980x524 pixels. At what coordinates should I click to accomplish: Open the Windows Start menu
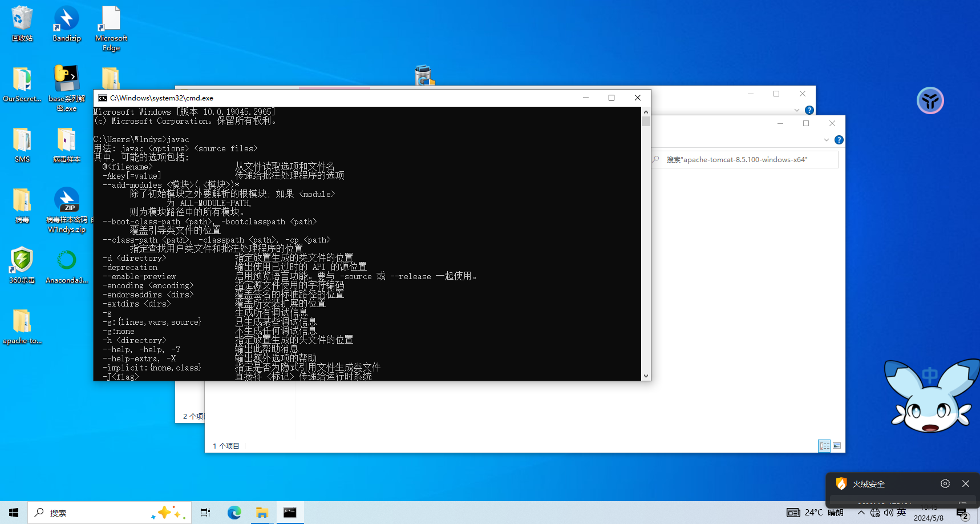(x=14, y=513)
